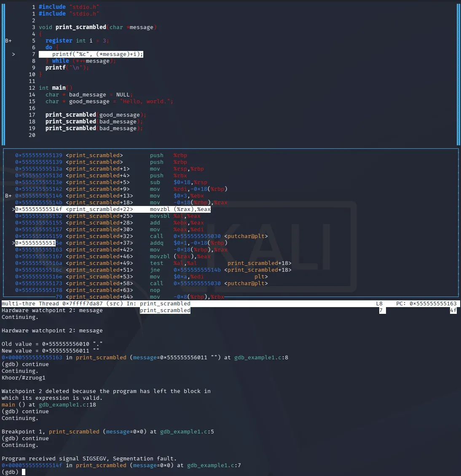Click the gdb_example1.c:18 file reference
The image size is (461, 476).
(67, 405)
